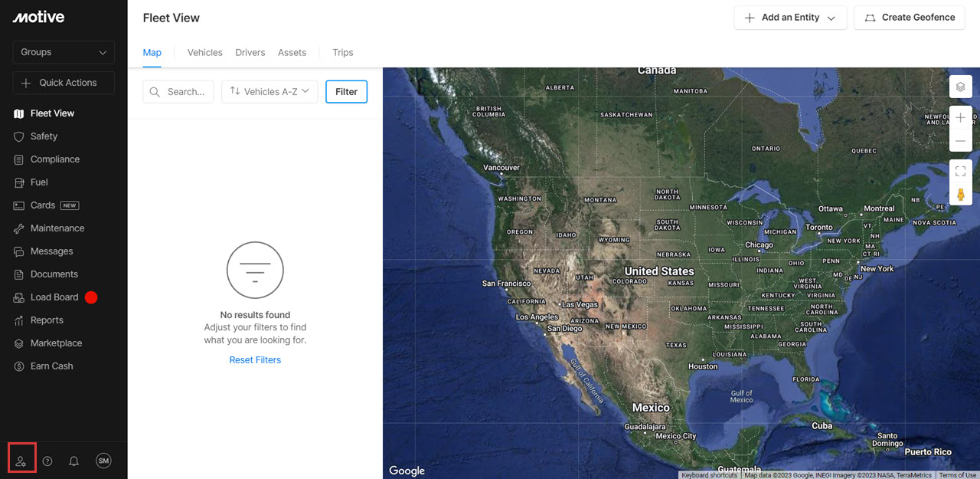Click the Create Geofence button
The height and width of the screenshot is (479, 980).
pos(910,18)
